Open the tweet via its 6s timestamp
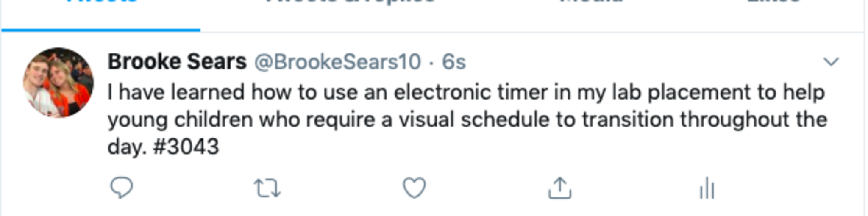Image resolution: width=868 pixels, height=216 pixels. (454, 62)
